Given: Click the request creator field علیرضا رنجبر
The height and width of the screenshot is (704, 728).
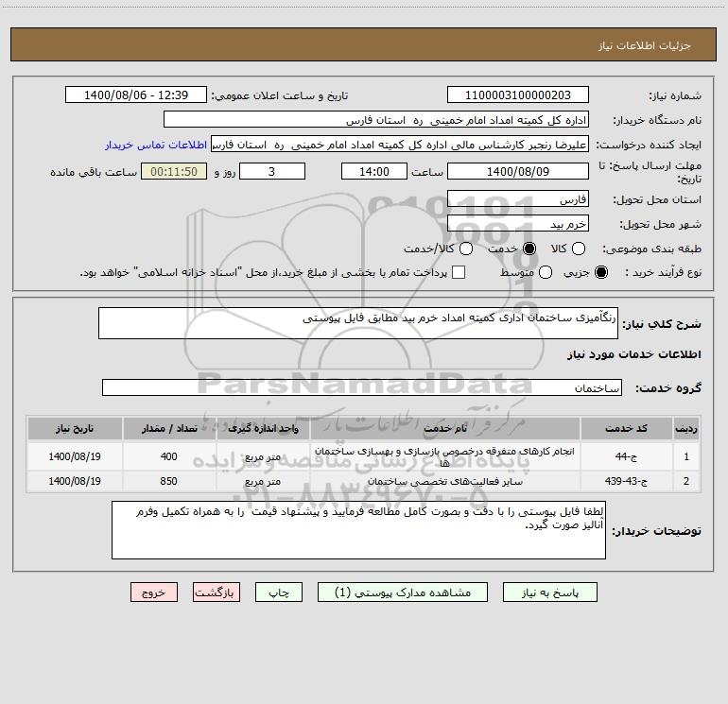Looking at the screenshot, I should pos(400,145).
